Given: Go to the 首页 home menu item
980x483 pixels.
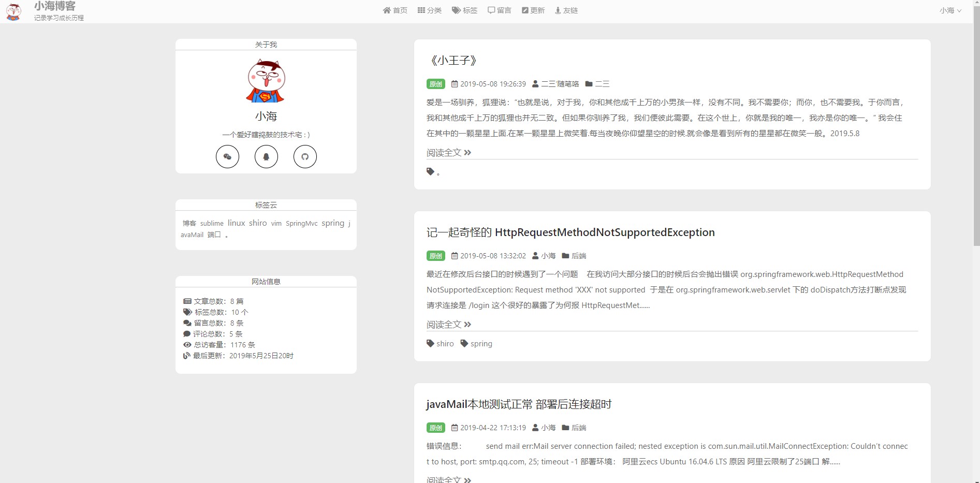Looking at the screenshot, I should click(395, 10).
